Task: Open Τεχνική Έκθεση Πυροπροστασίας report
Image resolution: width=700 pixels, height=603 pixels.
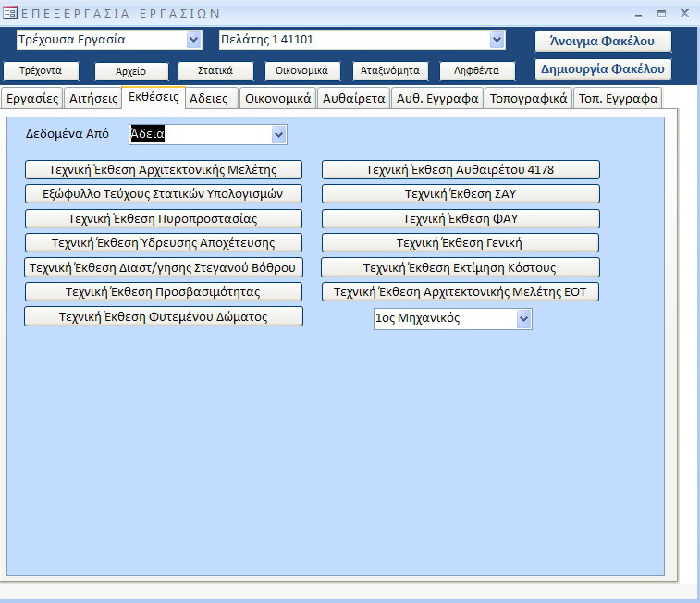Action: pos(163,219)
